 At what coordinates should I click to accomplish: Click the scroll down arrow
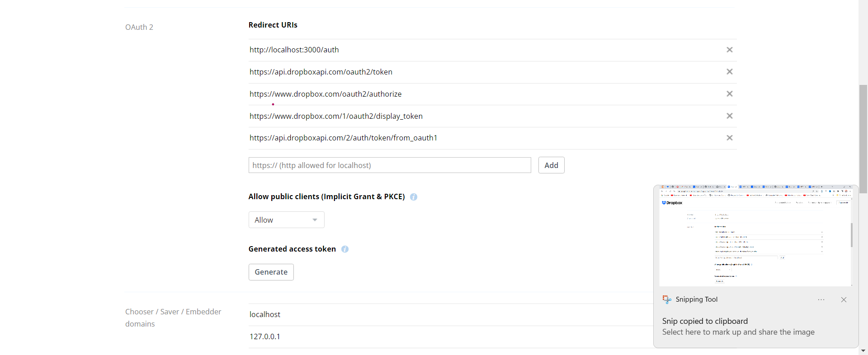[x=863, y=350]
